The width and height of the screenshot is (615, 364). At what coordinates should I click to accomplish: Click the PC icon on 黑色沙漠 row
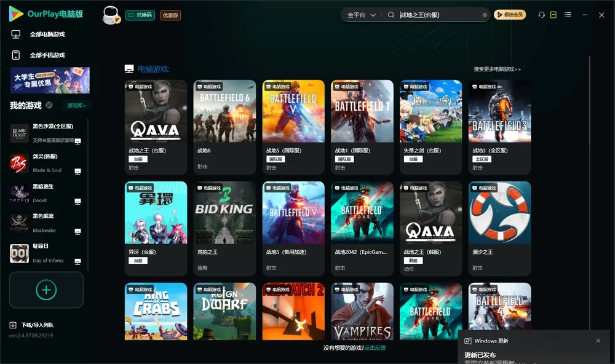coord(77,141)
